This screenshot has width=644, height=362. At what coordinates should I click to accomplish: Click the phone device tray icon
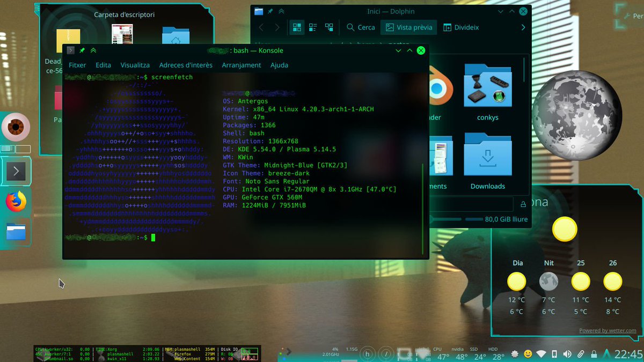[x=554, y=354]
